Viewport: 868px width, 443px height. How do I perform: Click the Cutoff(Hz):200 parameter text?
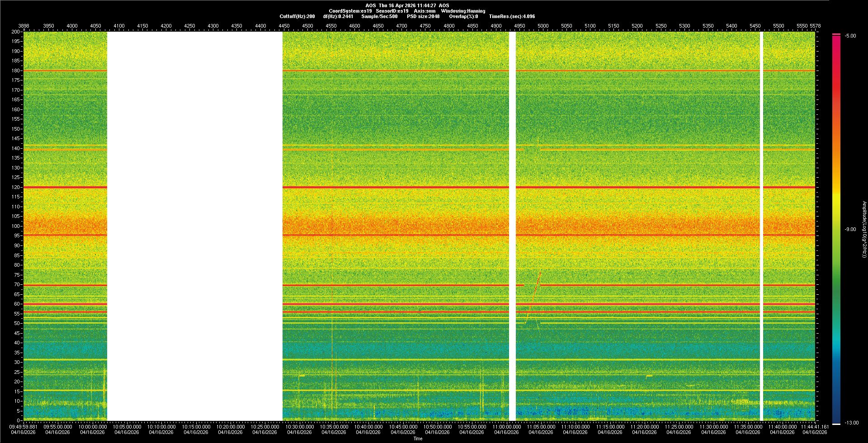click(297, 16)
